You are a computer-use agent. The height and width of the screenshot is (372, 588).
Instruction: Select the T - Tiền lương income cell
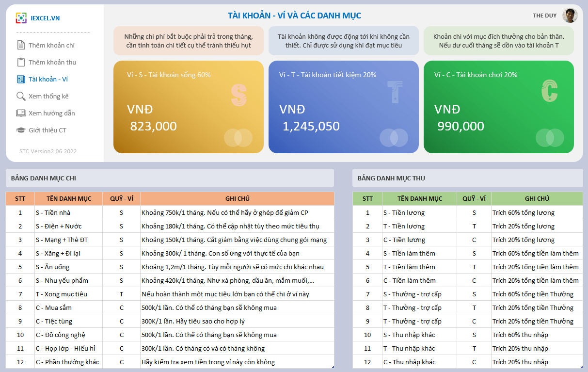[419, 226]
